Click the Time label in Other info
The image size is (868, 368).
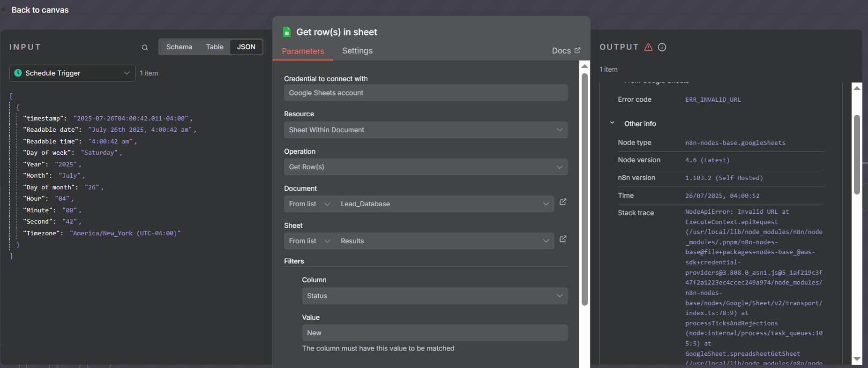(x=626, y=195)
